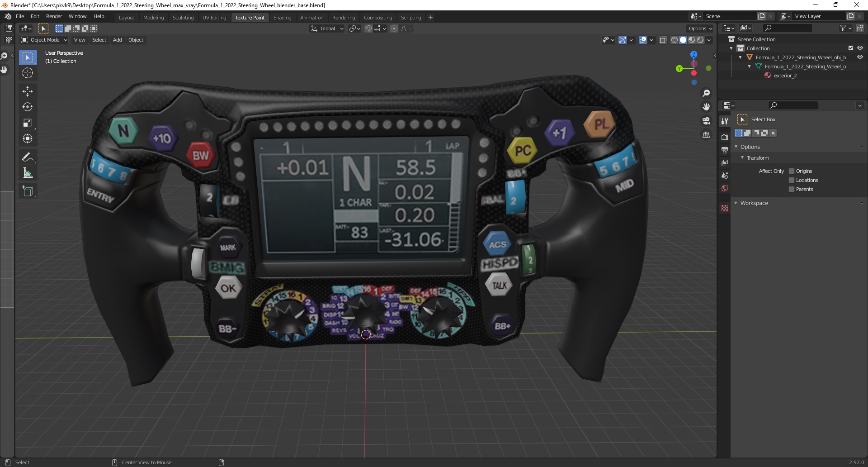This screenshot has height=467, width=868.
Task: Switch to material preview shading
Action: coord(692,40)
